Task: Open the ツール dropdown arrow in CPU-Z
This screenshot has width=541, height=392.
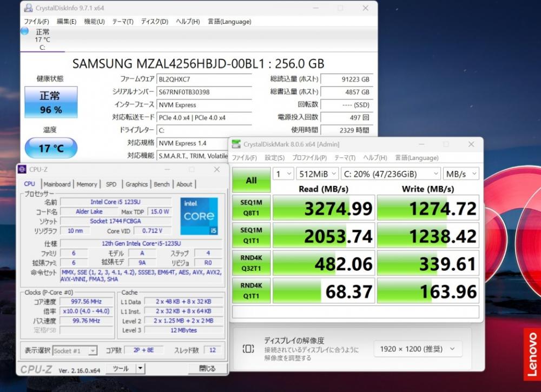Action: pyautogui.click(x=140, y=369)
